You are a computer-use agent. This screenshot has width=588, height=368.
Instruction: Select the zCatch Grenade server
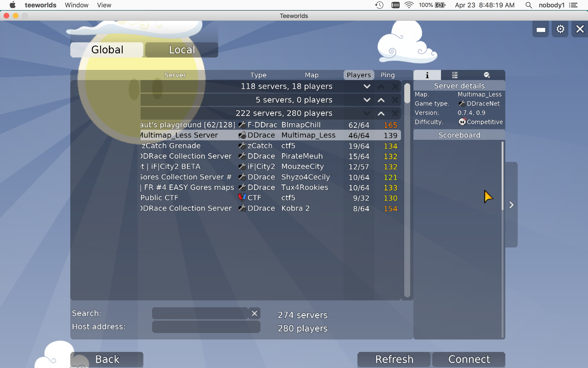(270, 146)
